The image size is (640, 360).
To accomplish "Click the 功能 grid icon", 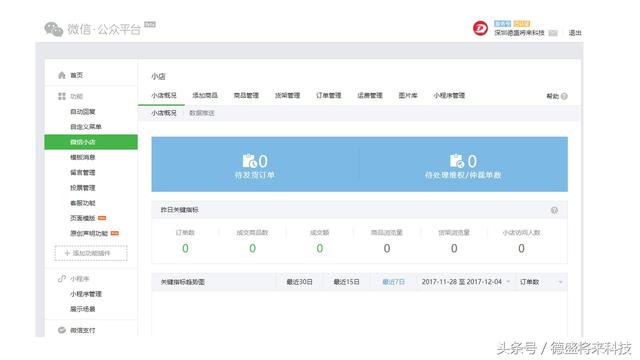I will coord(62,96).
